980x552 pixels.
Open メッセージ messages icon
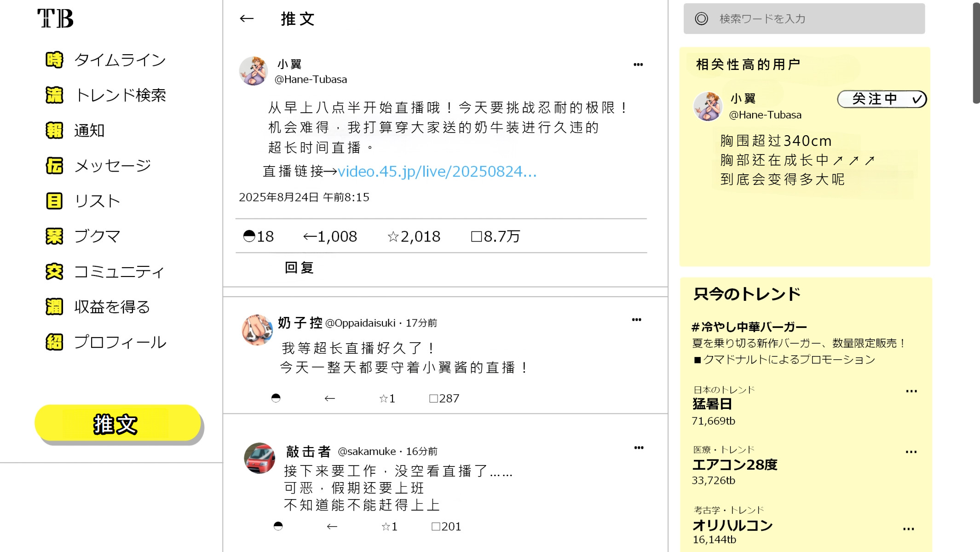click(x=54, y=166)
